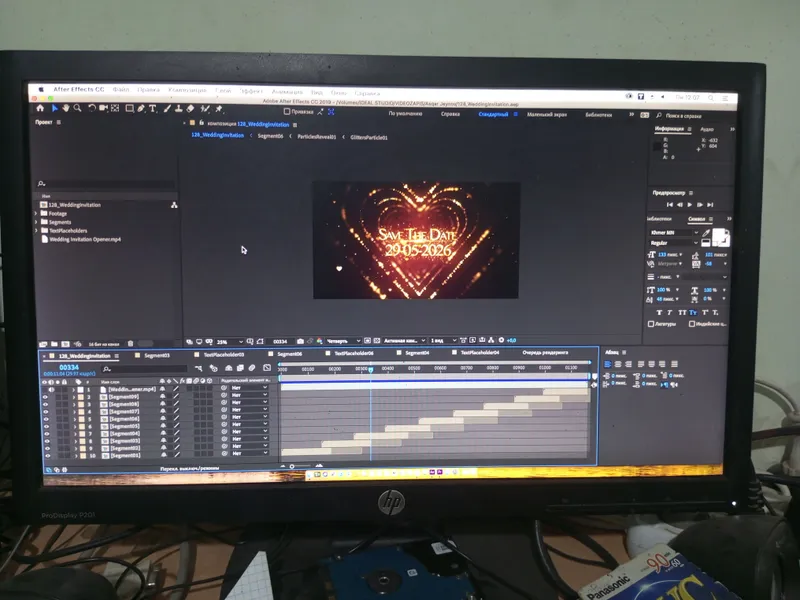Viewport: 800px width, 600px height.
Task: Hide layer Segment08 with its eye
Action: tap(45, 404)
